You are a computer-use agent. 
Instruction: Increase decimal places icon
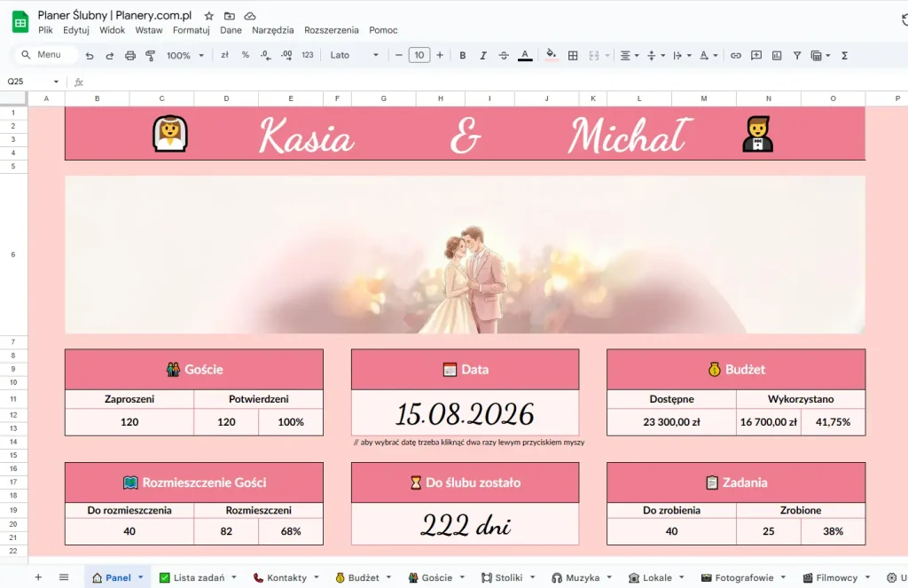[x=286, y=55]
